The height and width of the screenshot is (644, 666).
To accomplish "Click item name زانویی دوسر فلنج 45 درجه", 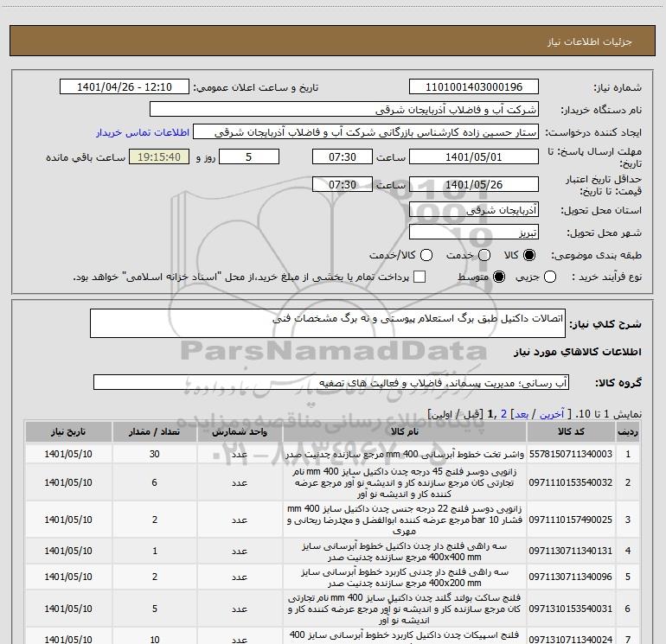I will click(405, 482).
